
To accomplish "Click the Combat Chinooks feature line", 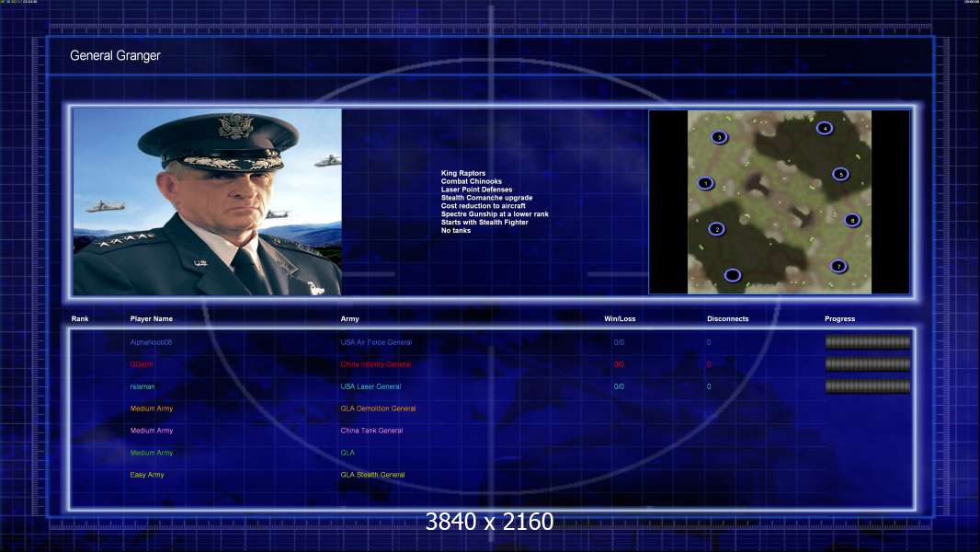I will click(472, 181).
